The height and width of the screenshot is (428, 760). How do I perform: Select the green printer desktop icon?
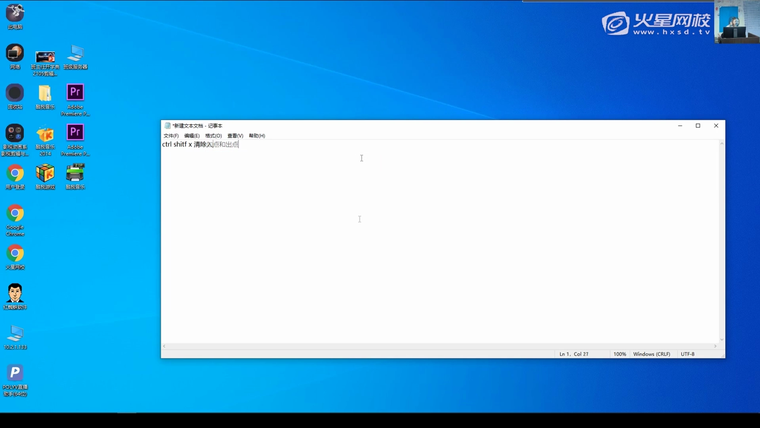pos(75,174)
